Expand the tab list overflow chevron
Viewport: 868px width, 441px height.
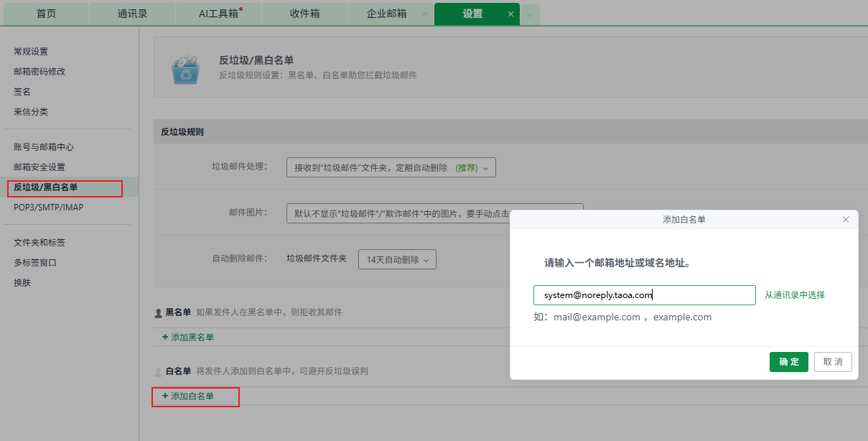click(x=530, y=14)
